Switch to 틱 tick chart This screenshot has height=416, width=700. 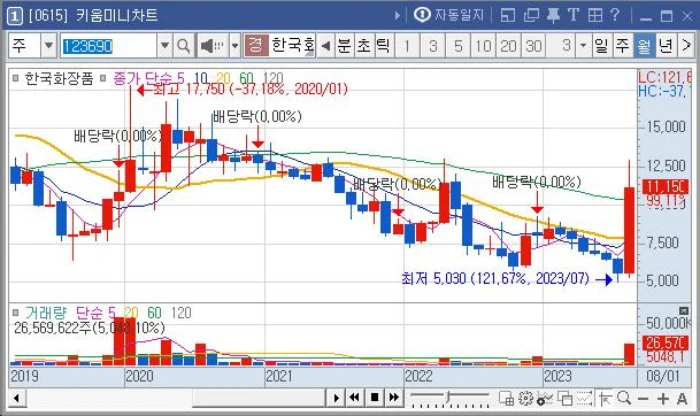click(383, 46)
